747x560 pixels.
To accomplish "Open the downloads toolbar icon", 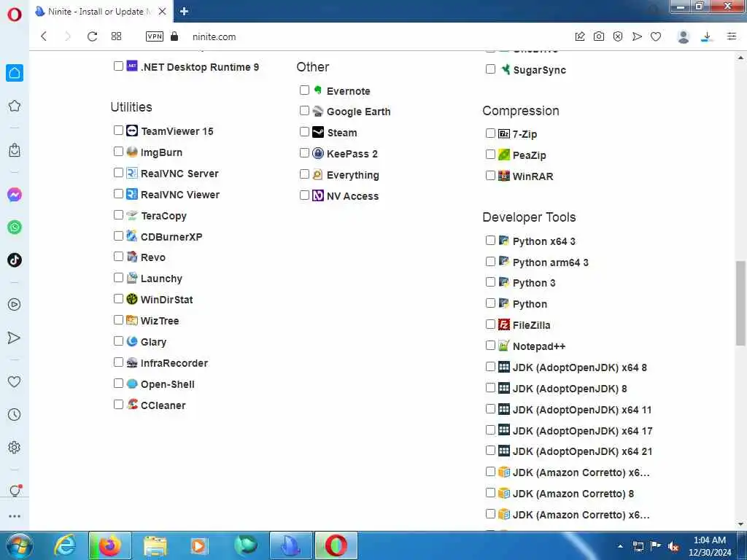I will [x=707, y=36].
